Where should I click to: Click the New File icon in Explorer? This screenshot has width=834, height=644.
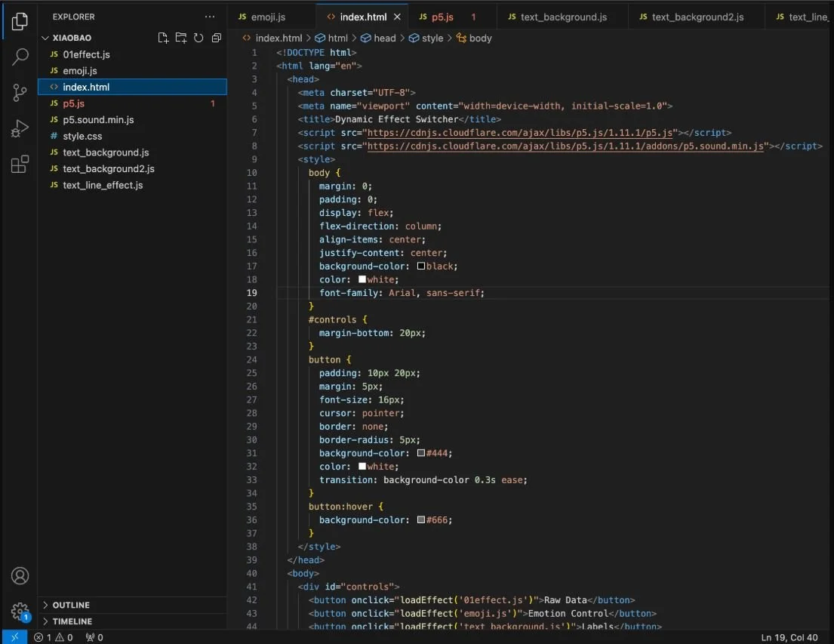[x=163, y=38]
